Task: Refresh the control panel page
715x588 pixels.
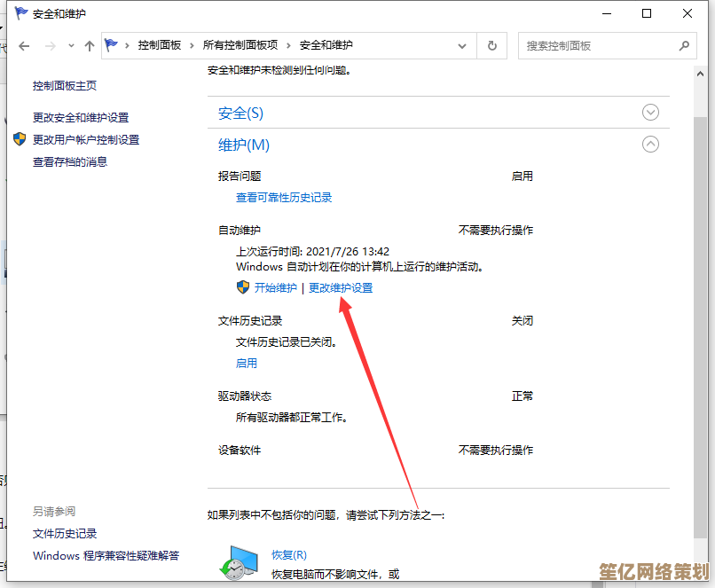Action: (492, 45)
